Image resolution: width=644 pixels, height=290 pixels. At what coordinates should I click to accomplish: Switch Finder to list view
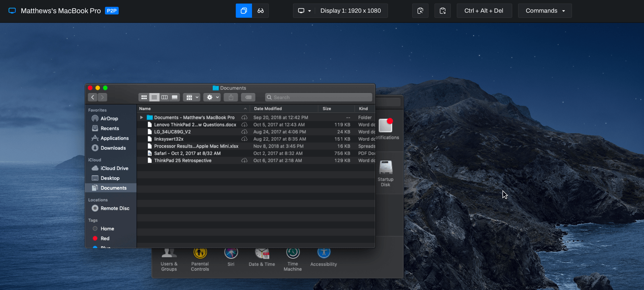[x=154, y=97]
